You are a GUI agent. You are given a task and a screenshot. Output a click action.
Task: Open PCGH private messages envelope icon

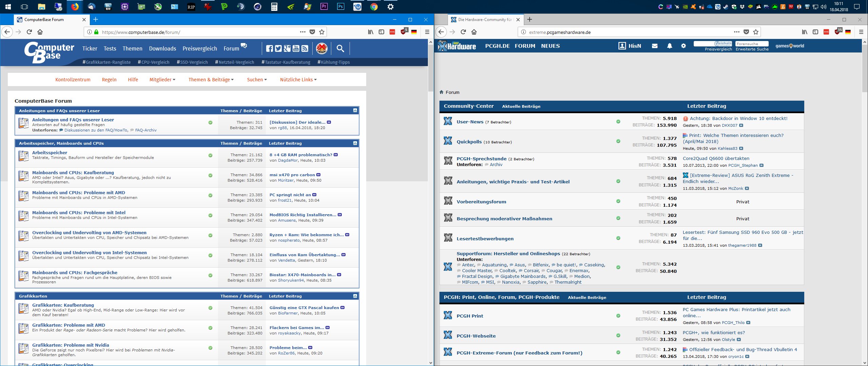(654, 46)
